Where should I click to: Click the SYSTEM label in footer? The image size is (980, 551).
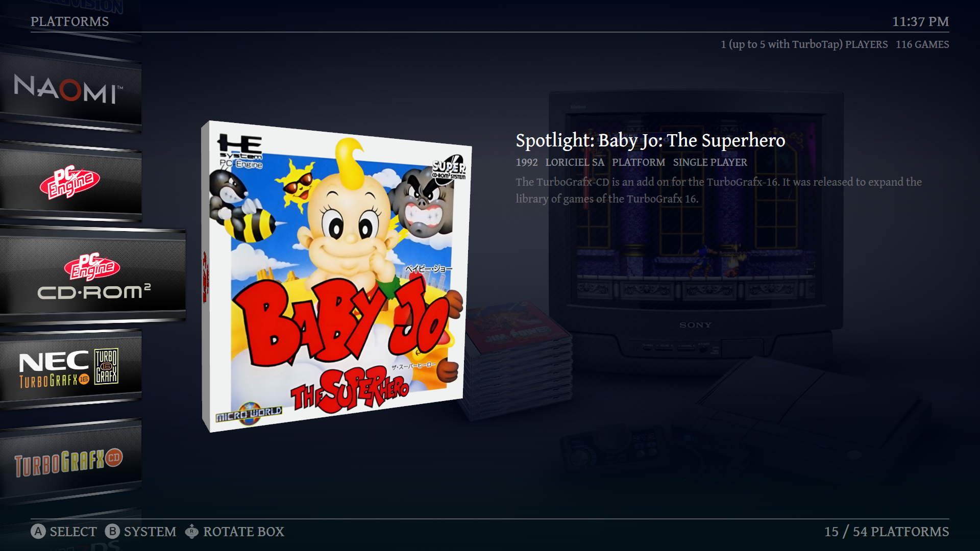150,532
